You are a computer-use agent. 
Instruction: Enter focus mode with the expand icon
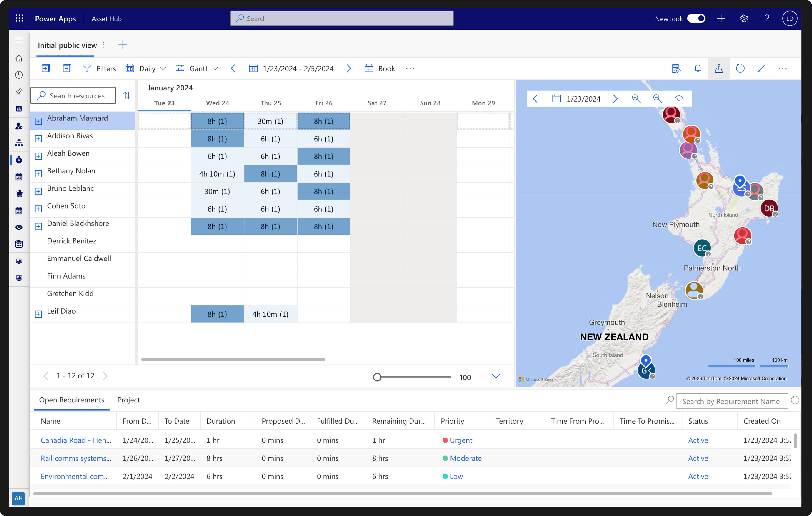[761, 68]
